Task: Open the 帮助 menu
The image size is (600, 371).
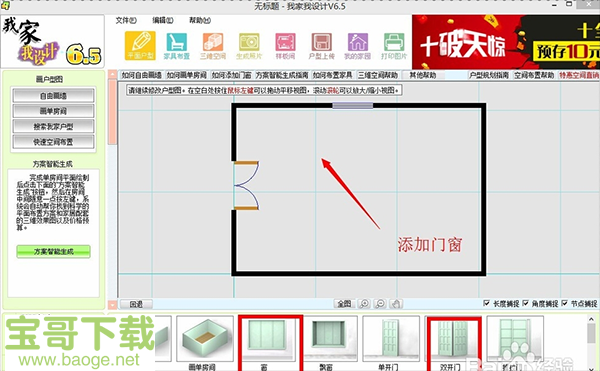Action: pos(200,20)
